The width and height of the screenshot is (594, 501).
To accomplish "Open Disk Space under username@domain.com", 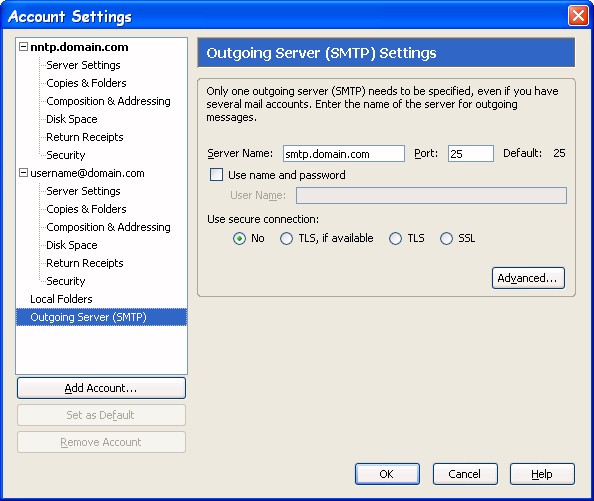I will point(72,245).
